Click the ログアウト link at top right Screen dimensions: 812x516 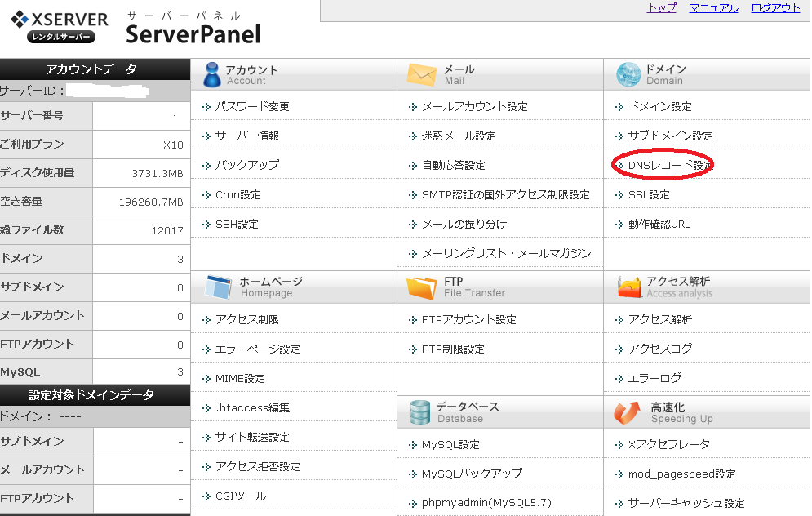pos(774,7)
